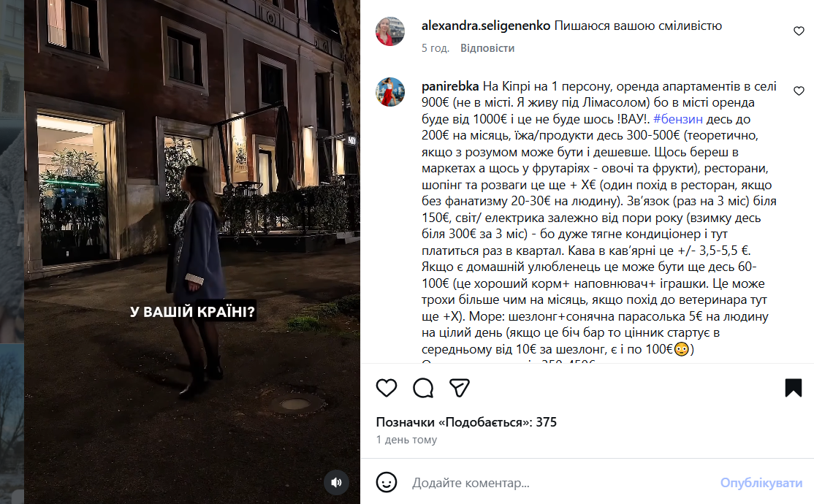Mute the video sound

point(336,482)
